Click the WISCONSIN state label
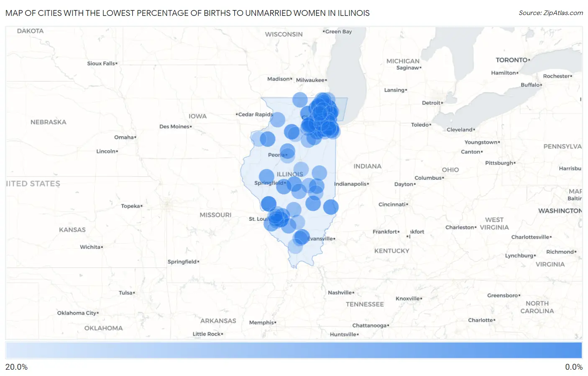 pos(284,34)
